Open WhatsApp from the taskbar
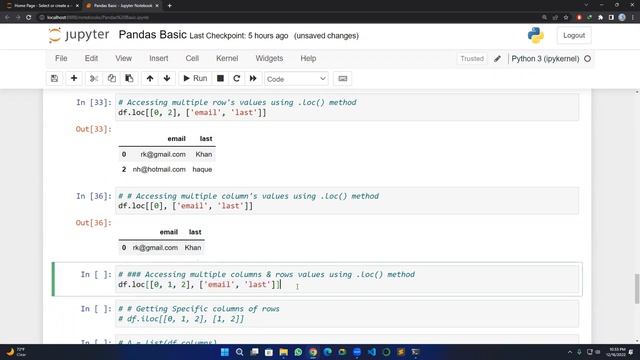Screen dimensions: 640x360 coord(298,352)
